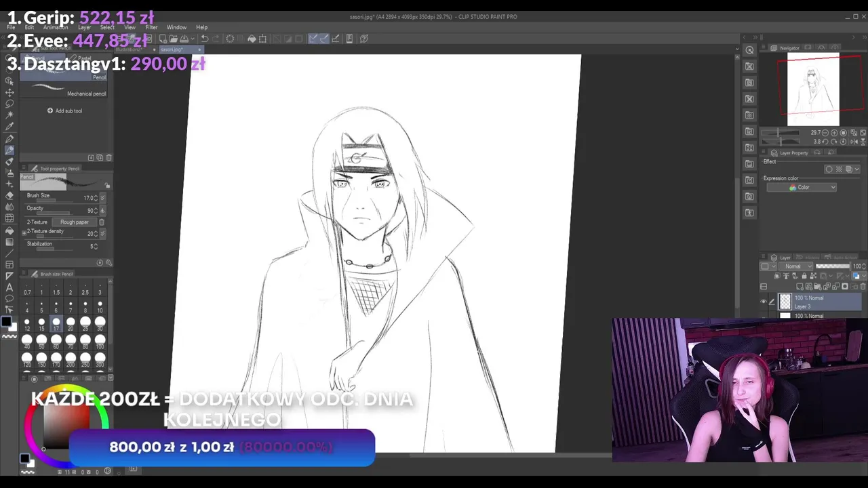Viewport: 868px width, 488px height.
Task: Open the layer blending mode Normal dropdown
Action: (x=797, y=266)
